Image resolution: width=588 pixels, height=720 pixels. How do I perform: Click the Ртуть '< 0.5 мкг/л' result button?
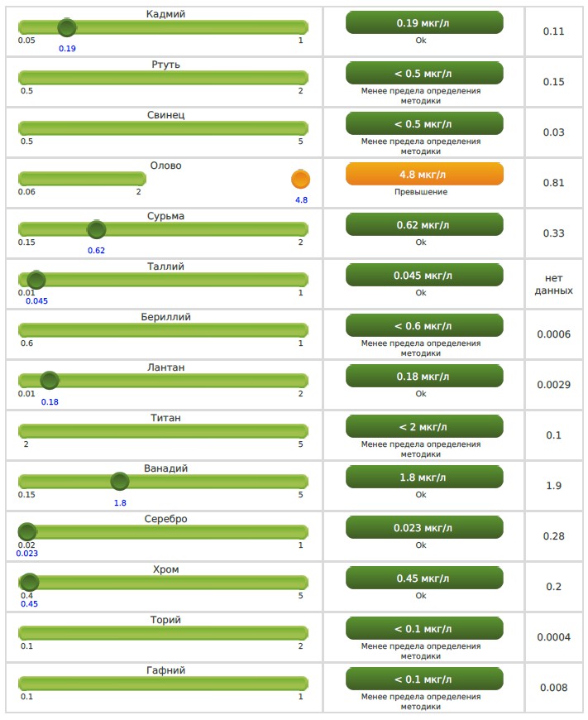point(424,74)
